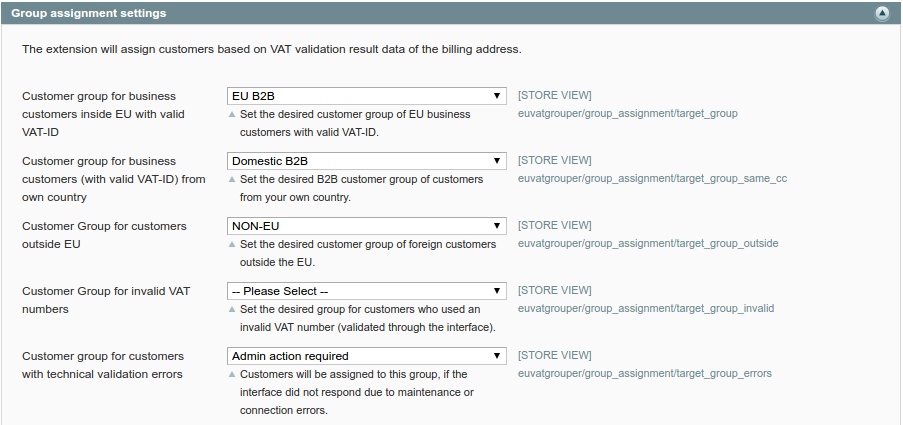Click the hint triangle beside B2B own country note
The image size is (903, 425).
tap(232, 180)
